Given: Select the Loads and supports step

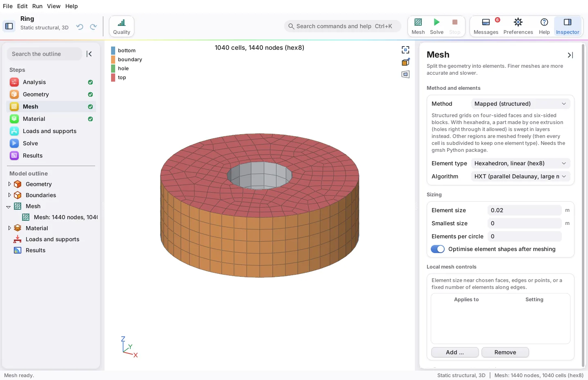Looking at the screenshot, I should pyautogui.click(x=51, y=131).
